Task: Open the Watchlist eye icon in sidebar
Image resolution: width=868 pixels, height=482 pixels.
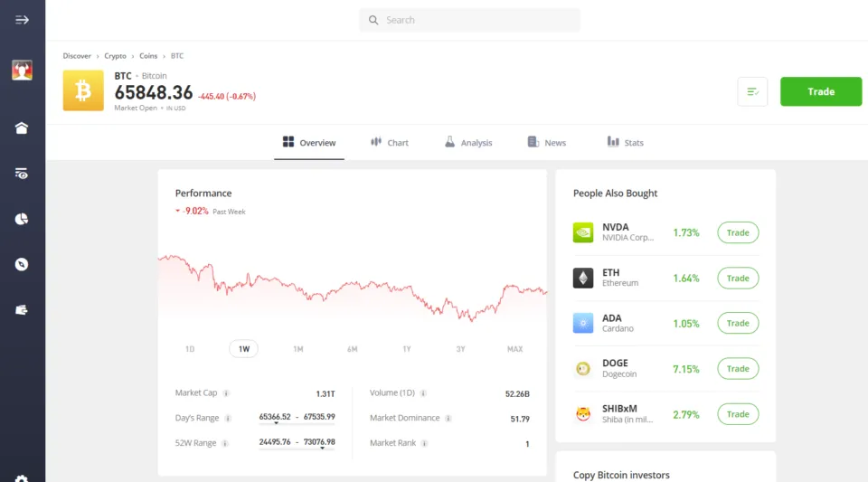Action: click(22, 174)
